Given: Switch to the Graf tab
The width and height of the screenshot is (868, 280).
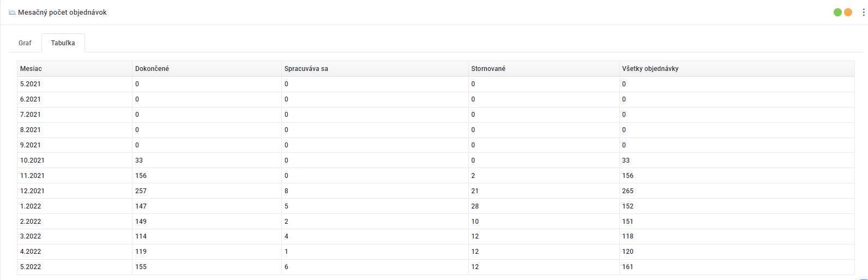Looking at the screenshot, I should coord(25,43).
